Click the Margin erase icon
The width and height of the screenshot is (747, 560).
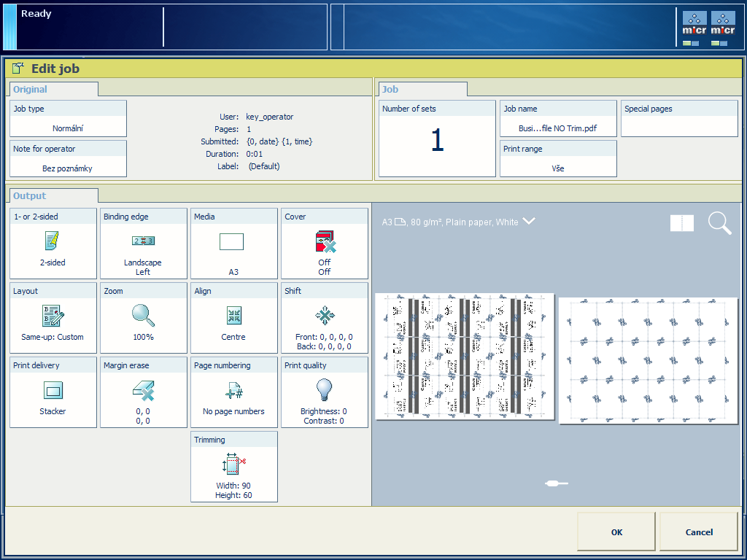(143, 390)
